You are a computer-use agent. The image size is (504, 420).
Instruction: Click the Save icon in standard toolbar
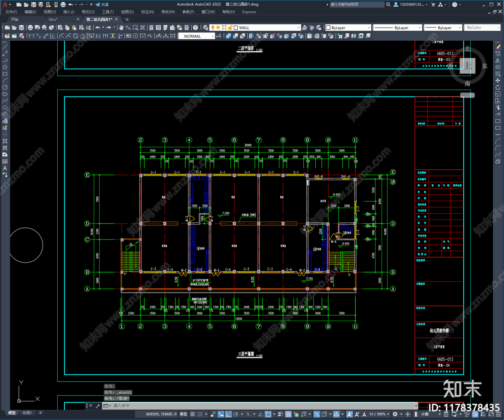pos(21,28)
